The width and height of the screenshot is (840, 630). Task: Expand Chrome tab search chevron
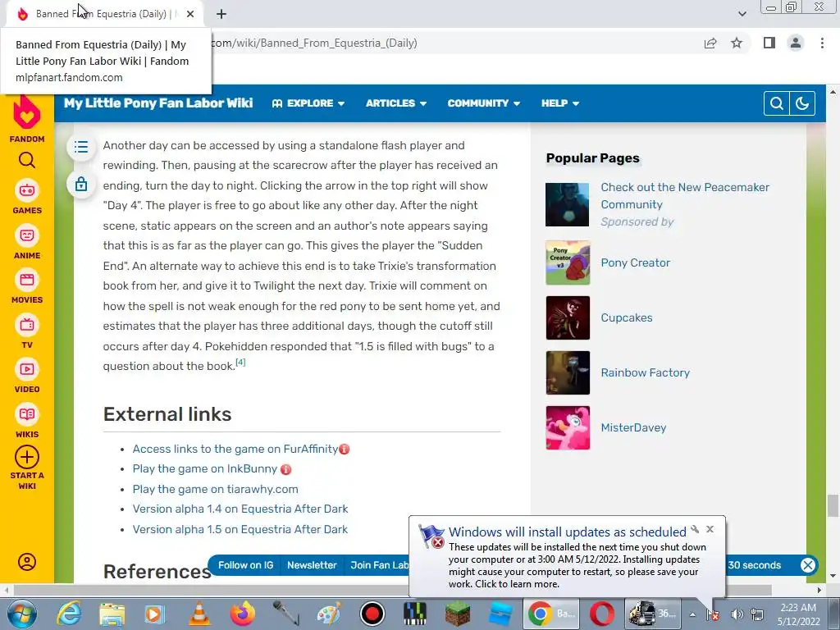click(x=742, y=14)
